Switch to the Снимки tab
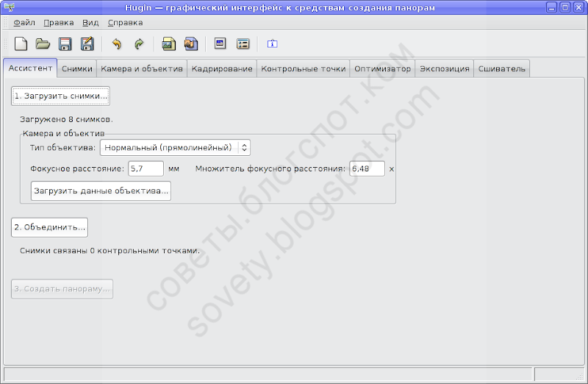588x384 pixels. (x=77, y=68)
